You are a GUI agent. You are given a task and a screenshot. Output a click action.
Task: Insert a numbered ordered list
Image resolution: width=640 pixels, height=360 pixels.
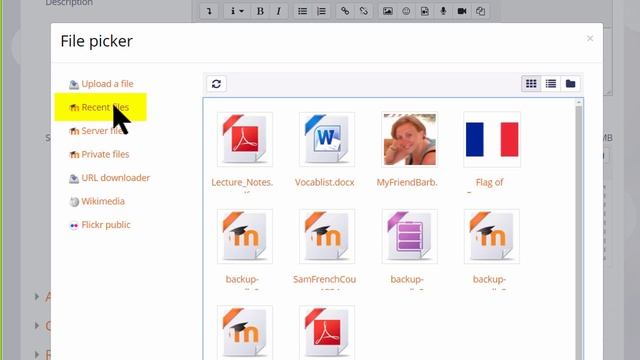[321, 11]
